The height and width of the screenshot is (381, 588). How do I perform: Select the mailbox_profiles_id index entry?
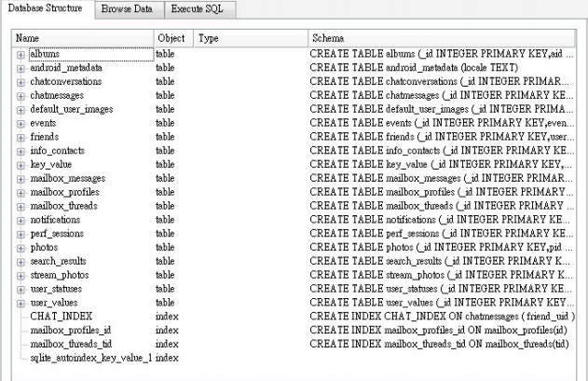click(x=71, y=330)
